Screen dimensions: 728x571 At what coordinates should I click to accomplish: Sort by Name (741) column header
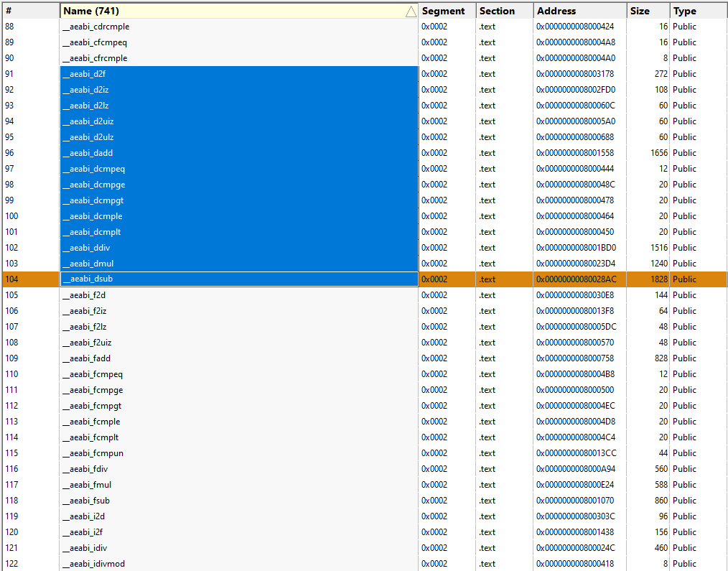pyautogui.click(x=239, y=11)
